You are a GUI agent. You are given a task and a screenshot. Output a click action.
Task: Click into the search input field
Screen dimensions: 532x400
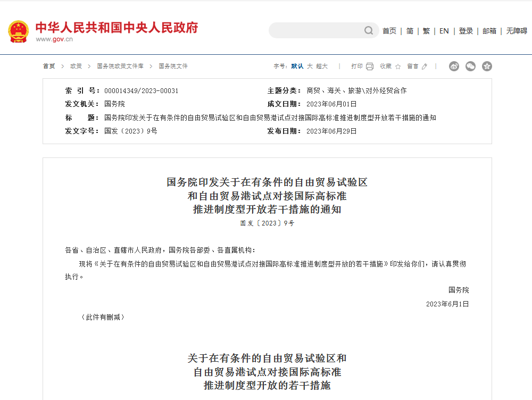(317, 31)
